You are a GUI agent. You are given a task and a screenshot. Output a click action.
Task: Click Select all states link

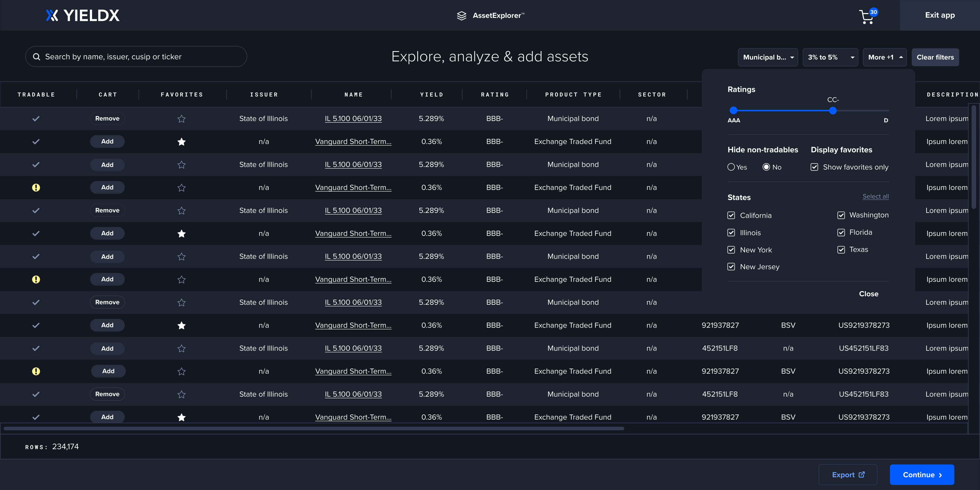[875, 196]
